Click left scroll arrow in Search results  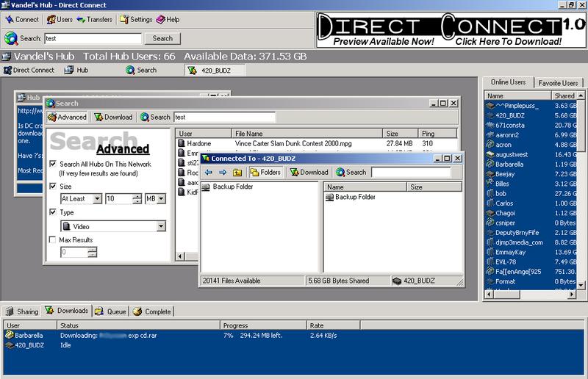click(181, 256)
